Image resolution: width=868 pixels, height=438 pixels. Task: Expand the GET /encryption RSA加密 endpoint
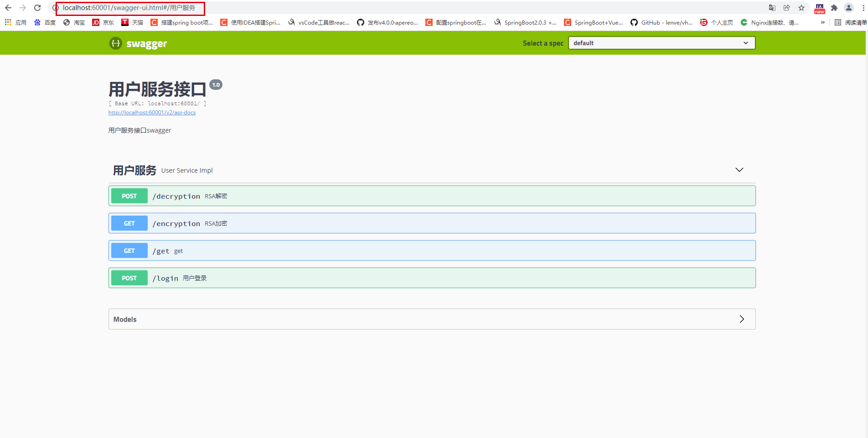click(432, 223)
